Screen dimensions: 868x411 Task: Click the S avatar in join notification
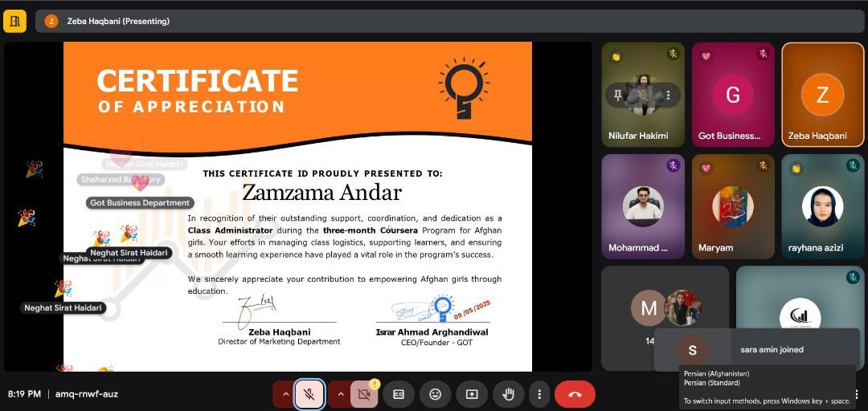tap(693, 350)
